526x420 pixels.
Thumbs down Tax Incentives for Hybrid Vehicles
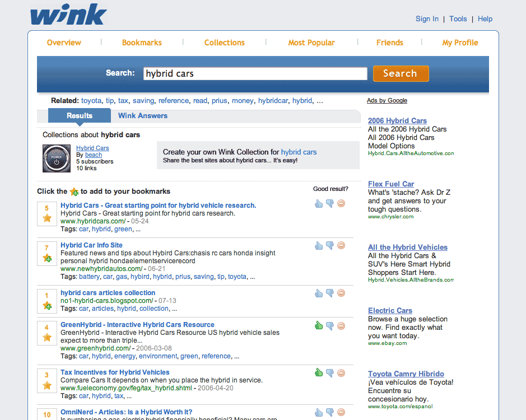click(330, 373)
